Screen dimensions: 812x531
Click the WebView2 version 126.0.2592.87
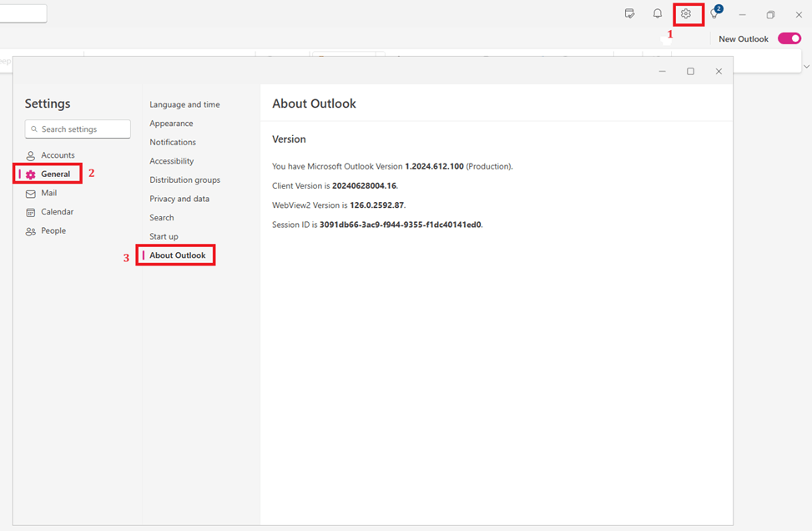point(376,205)
